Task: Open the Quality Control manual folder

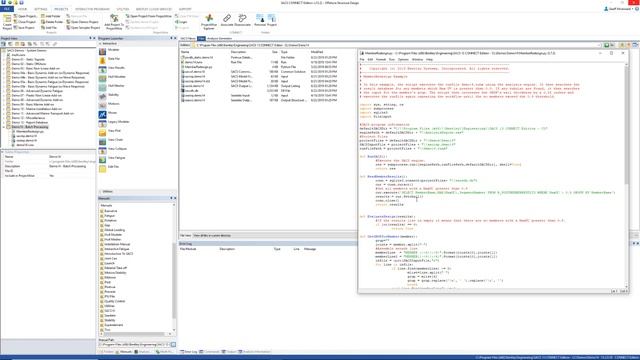Action: click(114, 301)
